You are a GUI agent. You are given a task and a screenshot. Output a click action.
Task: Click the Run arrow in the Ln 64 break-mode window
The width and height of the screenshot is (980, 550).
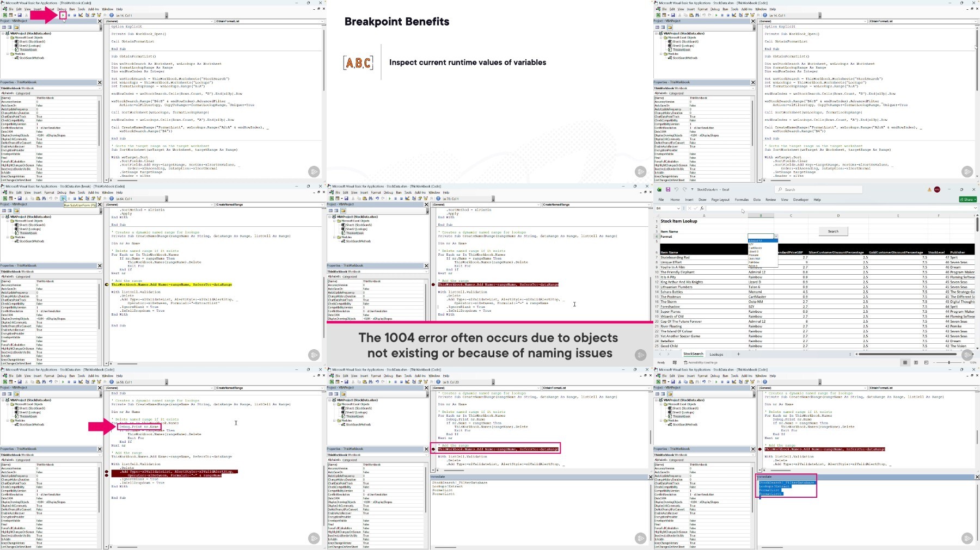(63, 199)
